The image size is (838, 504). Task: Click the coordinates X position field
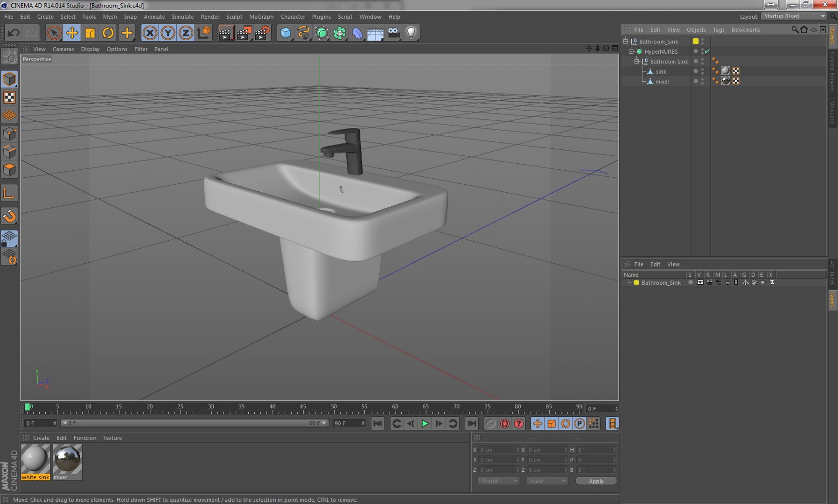499,450
